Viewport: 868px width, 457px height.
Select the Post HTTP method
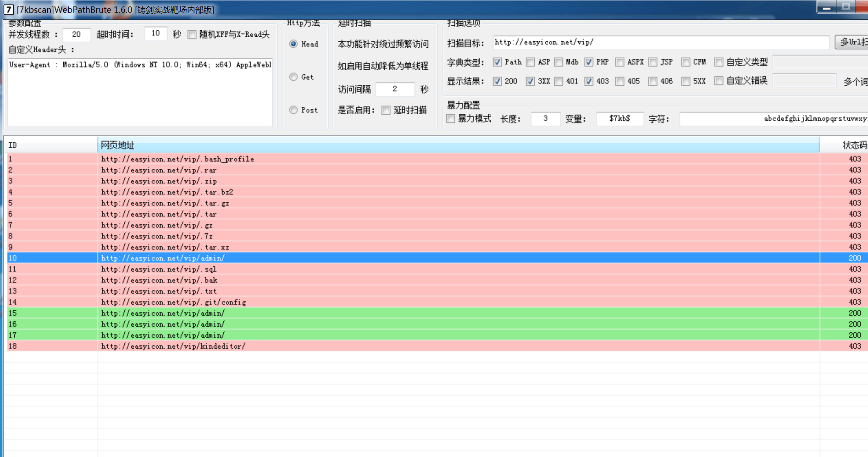pos(293,110)
